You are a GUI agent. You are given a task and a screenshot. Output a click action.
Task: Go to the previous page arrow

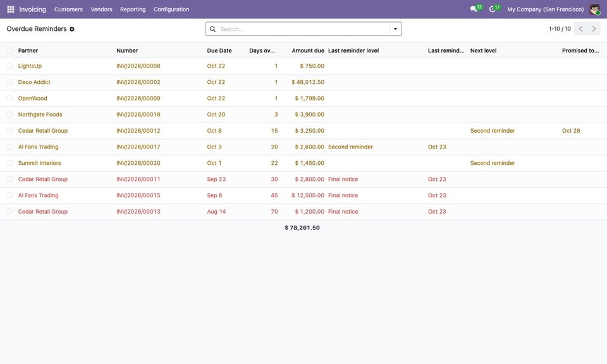[580, 28]
